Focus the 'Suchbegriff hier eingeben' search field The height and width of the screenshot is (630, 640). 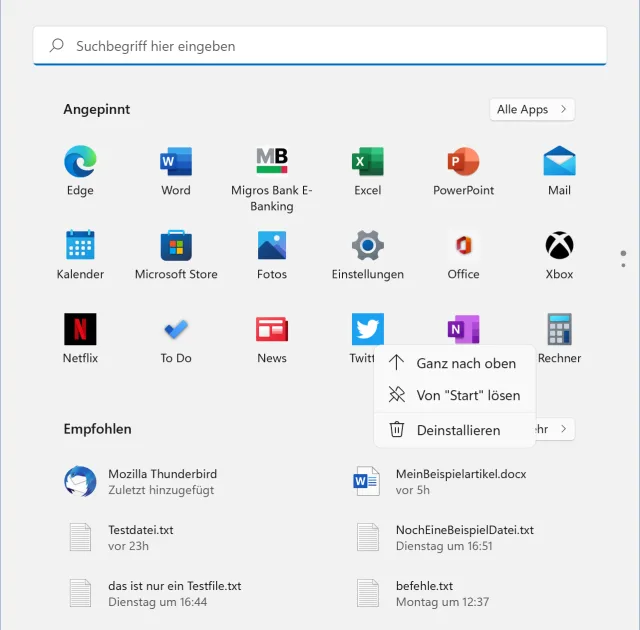tap(320, 46)
